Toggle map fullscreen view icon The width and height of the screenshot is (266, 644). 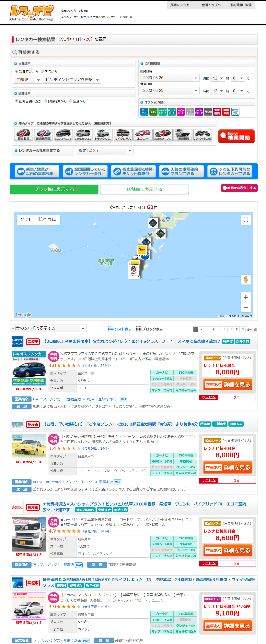[x=246, y=220]
